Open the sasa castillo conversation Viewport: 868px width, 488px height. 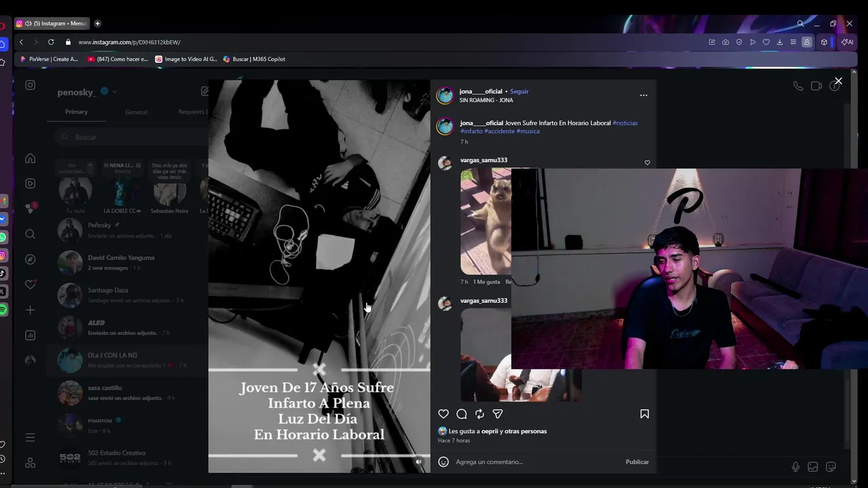click(127, 392)
